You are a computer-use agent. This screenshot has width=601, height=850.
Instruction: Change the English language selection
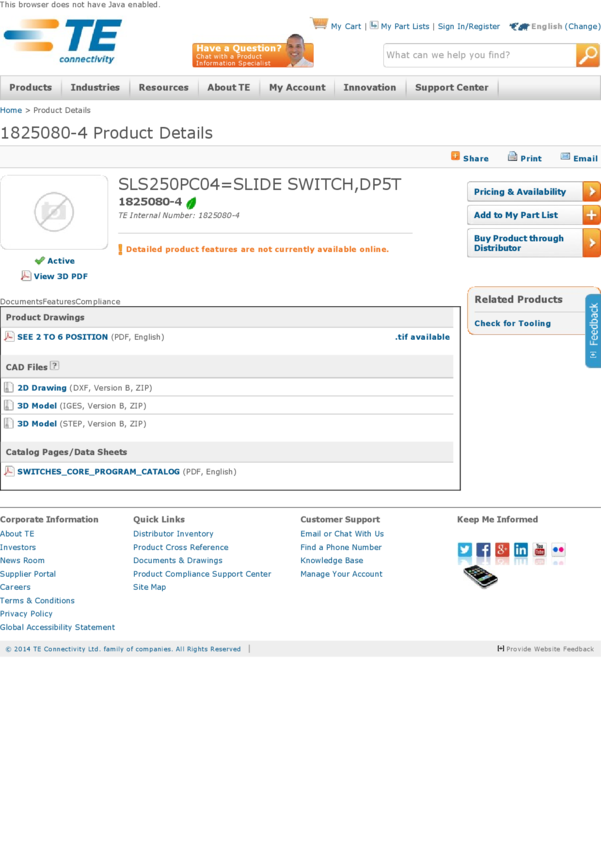tap(584, 27)
